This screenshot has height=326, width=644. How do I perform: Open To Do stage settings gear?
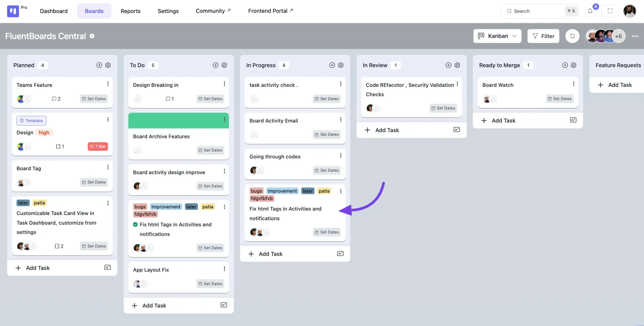pos(224,65)
